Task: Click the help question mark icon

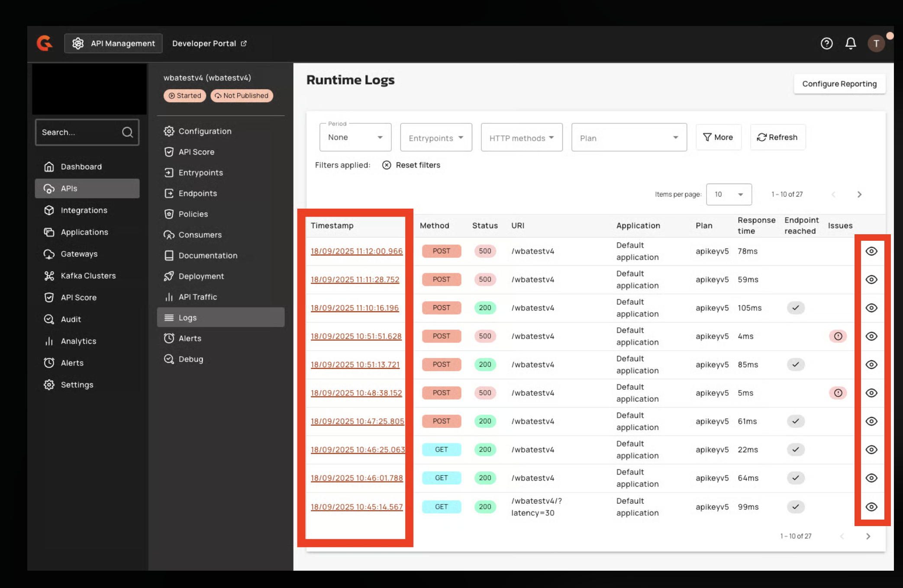Action: pyautogui.click(x=826, y=43)
